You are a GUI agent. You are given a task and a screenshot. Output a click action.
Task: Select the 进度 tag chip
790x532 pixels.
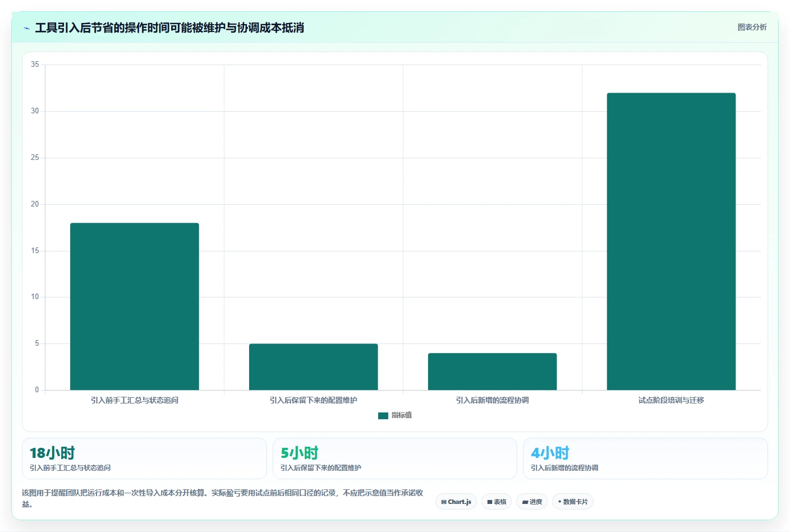(532, 502)
